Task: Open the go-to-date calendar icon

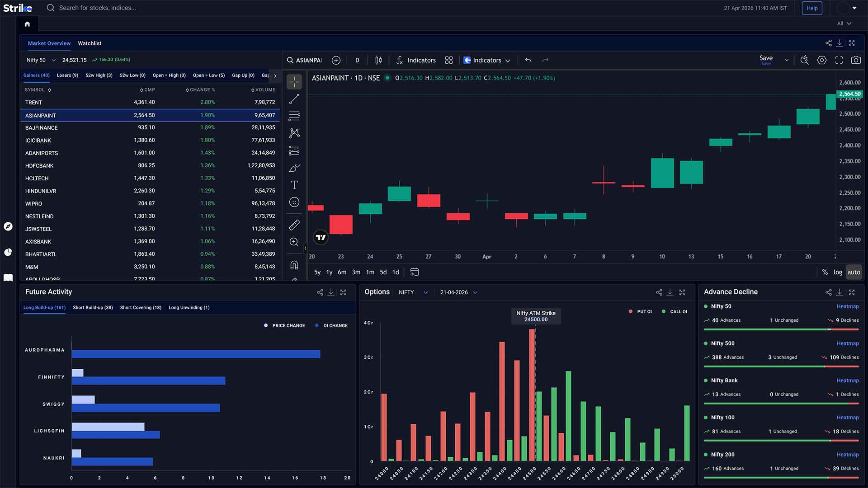Action: click(414, 272)
